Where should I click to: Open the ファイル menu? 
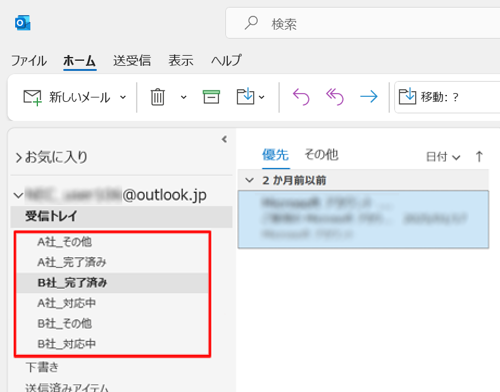(29, 61)
